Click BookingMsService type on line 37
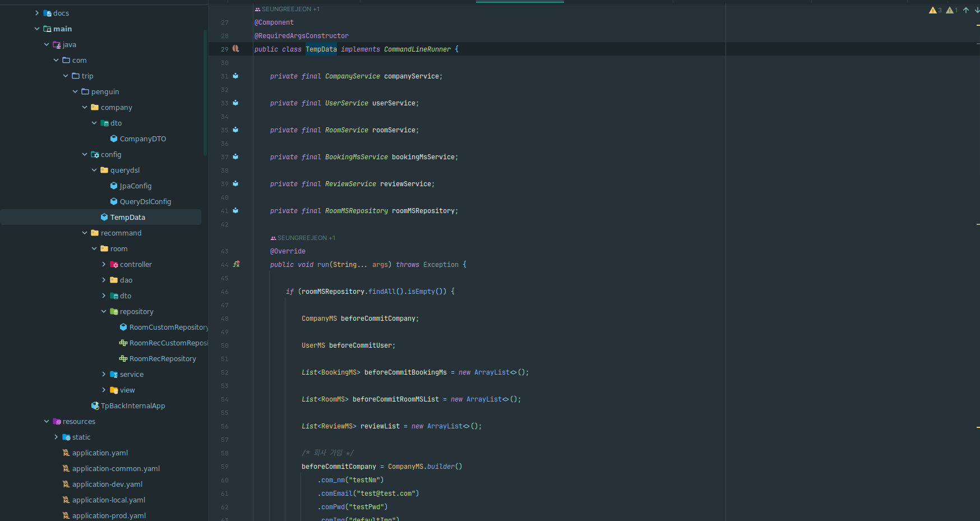This screenshot has height=521, width=980. (x=357, y=157)
